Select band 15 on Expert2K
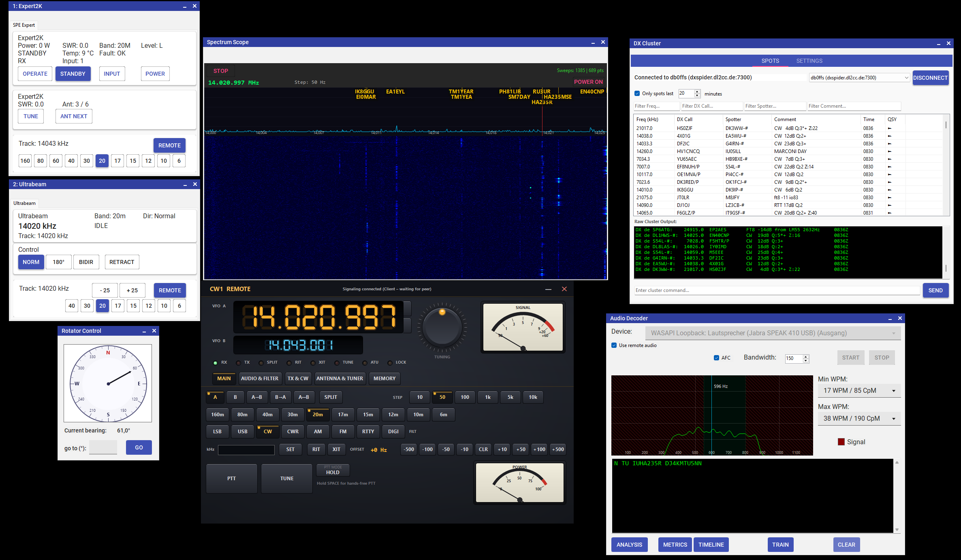Image resolution: width=961 pixels, height=560 pixels. coord(133,161)
